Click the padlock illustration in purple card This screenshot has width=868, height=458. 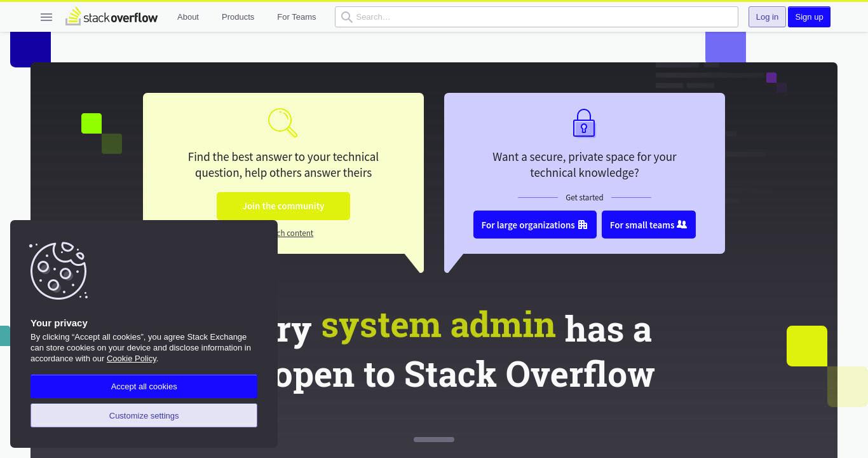tap(584, 123)
